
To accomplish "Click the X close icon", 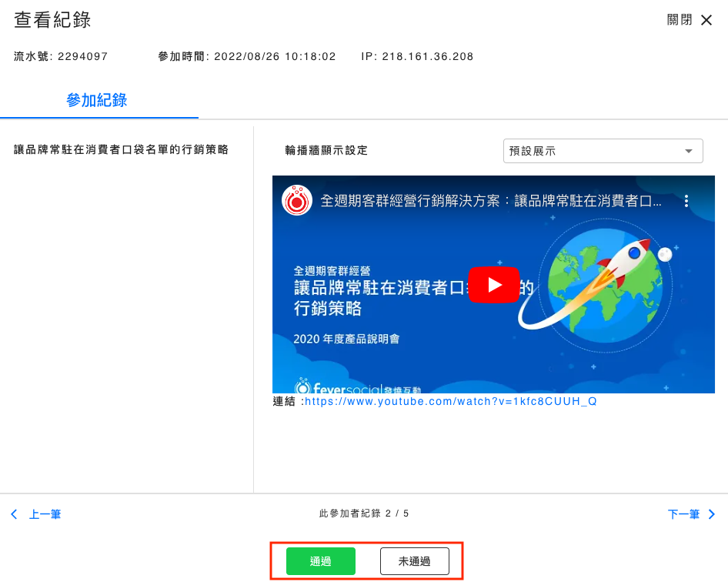I will 706,20.
